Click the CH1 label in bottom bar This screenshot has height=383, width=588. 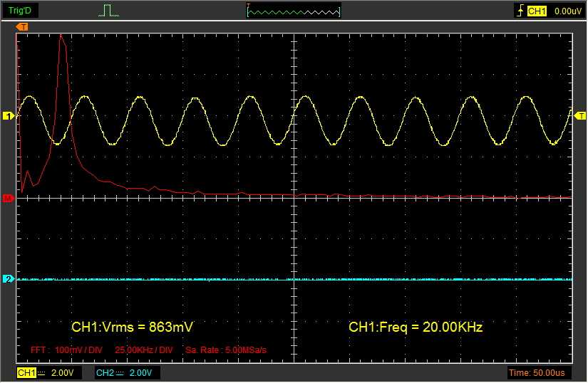(x=26, y=373)
